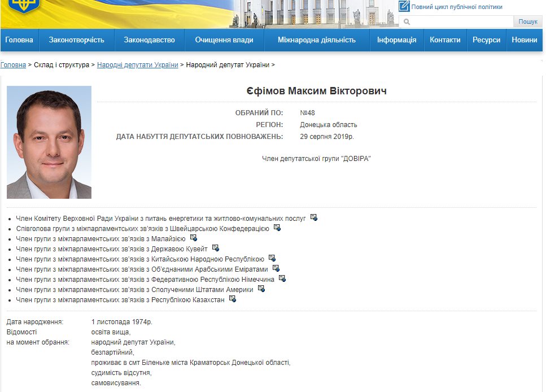Click the icon beside the Swiss Confederation group
Viewport: 546px width, 392px height.
coord(277,228)
